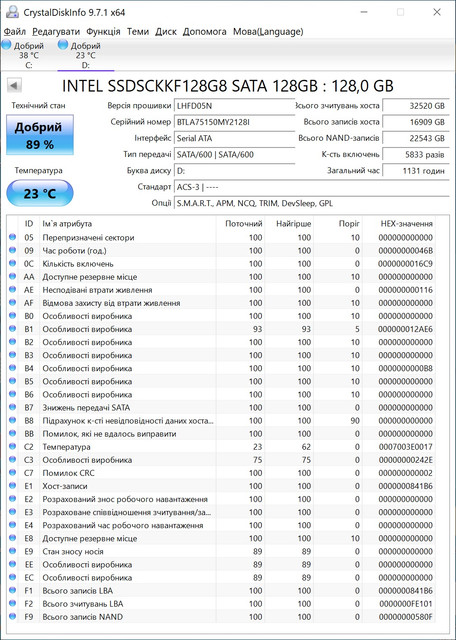Click the standard field ACS-3

(311, 187)
